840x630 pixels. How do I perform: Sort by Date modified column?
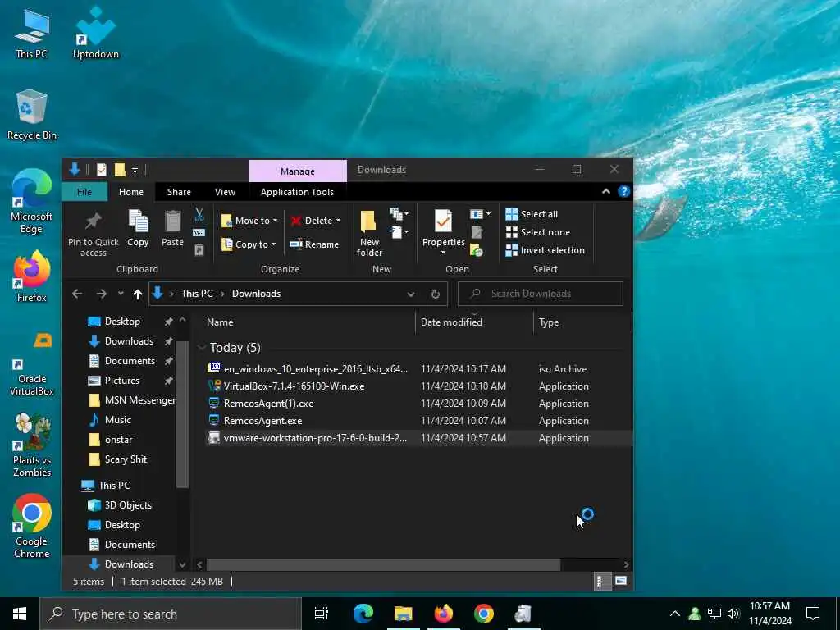[x=451, y=322]
